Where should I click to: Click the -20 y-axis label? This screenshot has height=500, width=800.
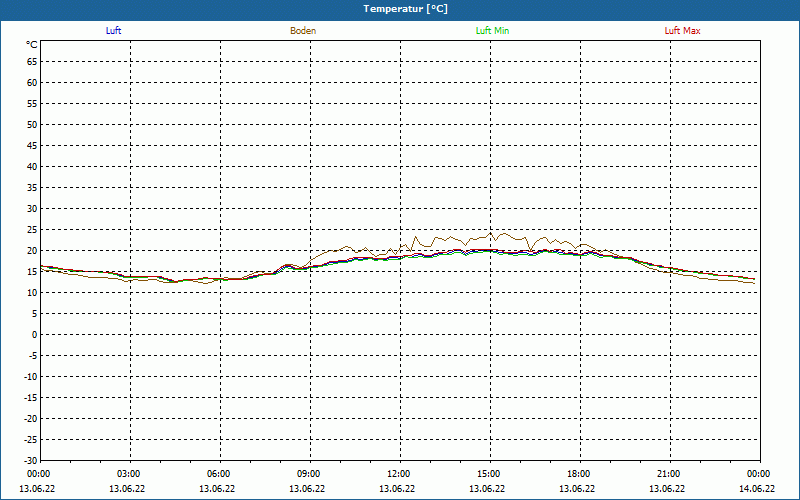click(x=31, y=419)
